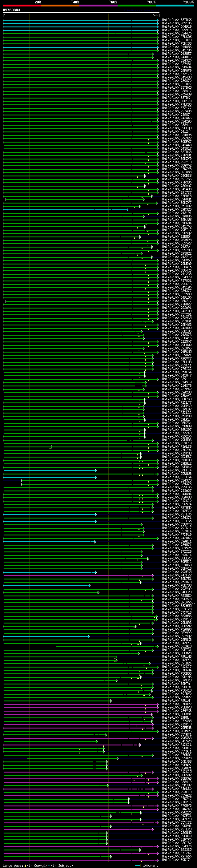Select label UniRef100_Q06327
Screen dimensions: 197x868
(177, 139)
